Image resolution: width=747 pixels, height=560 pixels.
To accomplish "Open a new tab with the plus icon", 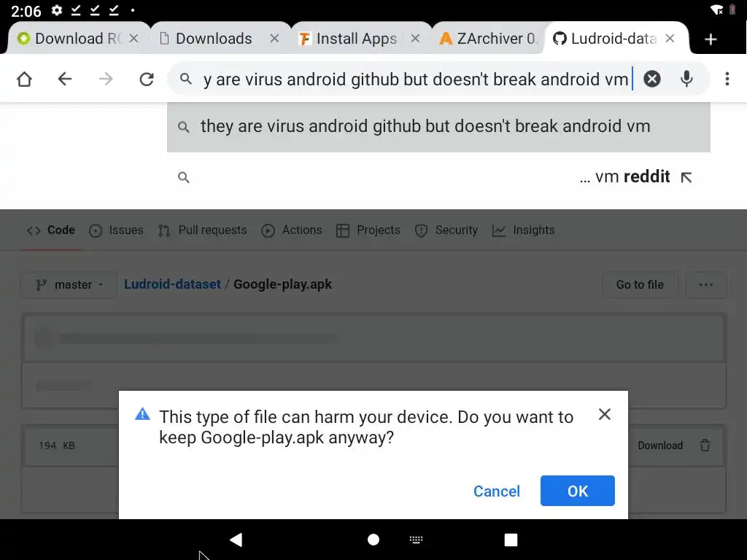I will (x=711, y=39).
